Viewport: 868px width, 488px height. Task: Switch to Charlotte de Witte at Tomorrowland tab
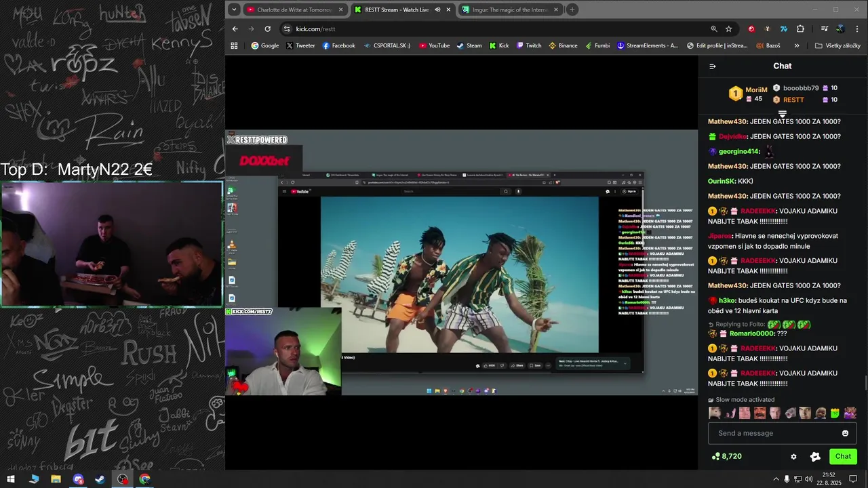(x=295, y=9)
